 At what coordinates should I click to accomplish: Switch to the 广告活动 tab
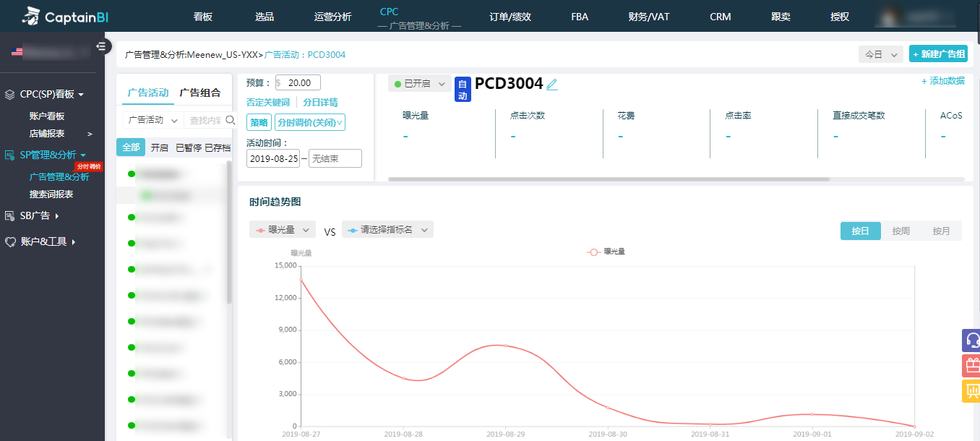pos(148,93)
